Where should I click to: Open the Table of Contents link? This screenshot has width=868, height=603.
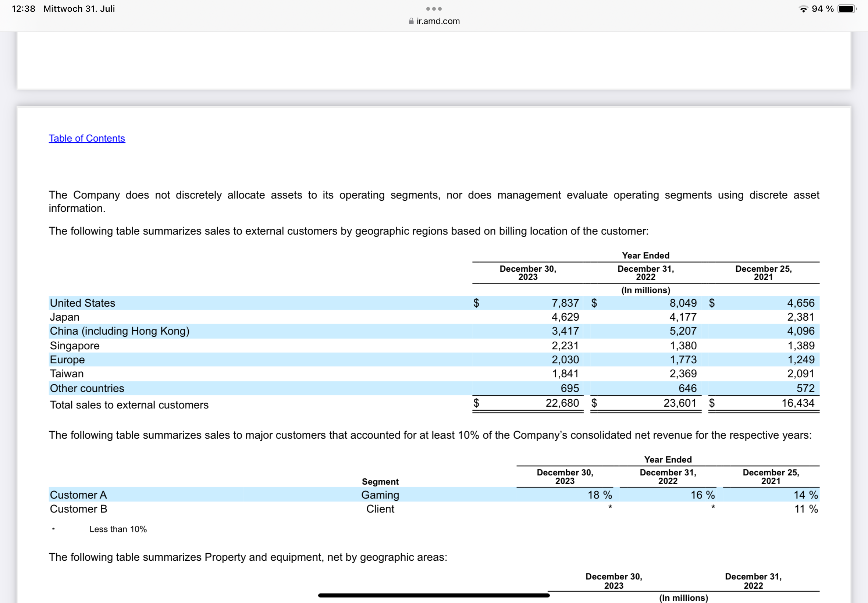point(87,138)
